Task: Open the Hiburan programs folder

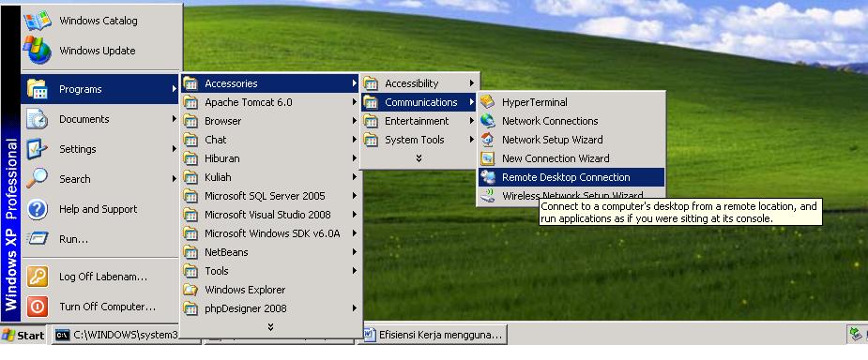Action: coord(271,158)
